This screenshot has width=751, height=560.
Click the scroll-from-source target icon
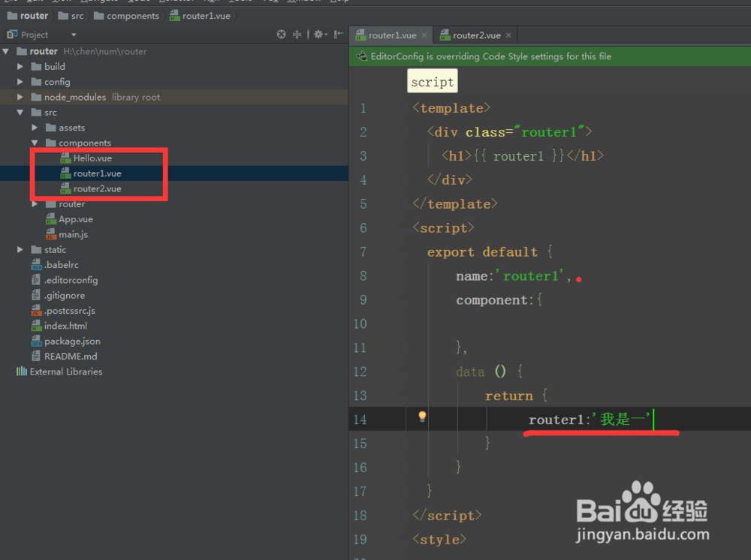tap(281, 35)
